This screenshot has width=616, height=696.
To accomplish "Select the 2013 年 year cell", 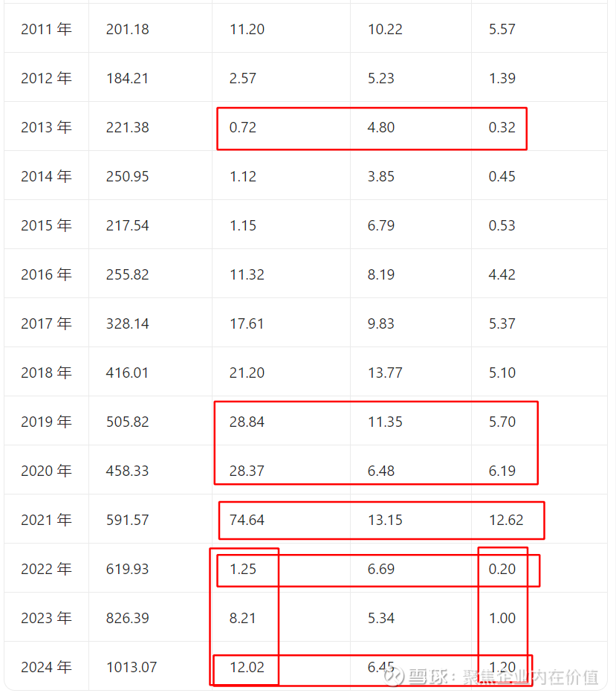I will point(46,128).
